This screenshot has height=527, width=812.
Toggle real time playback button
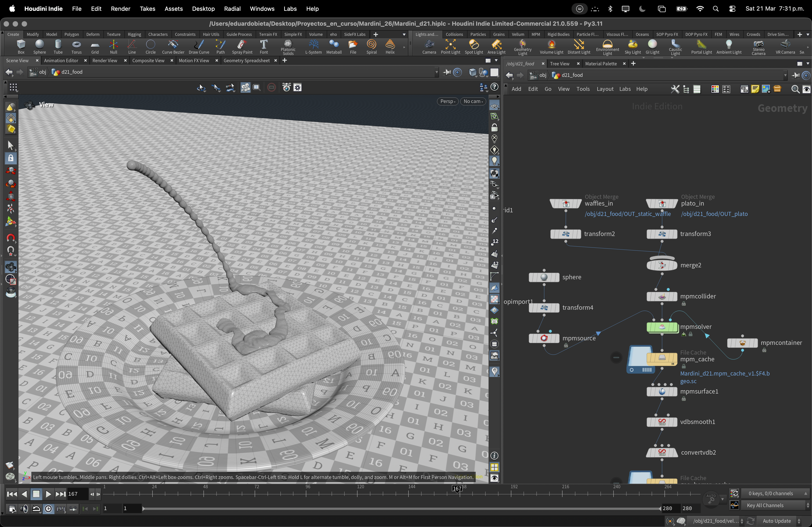48,509
